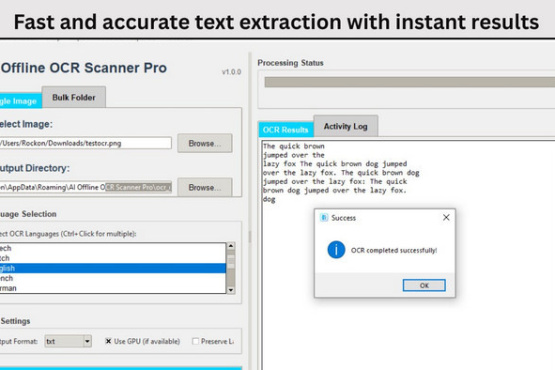The height and width of the screenshot is (370, 555).
Task: Select the Dutch language entry
Action: click(x=113, y=258)
